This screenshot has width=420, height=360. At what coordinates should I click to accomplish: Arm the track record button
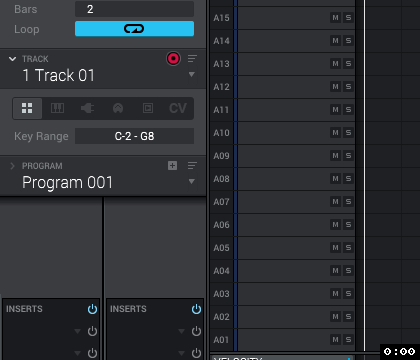point(173,59)
